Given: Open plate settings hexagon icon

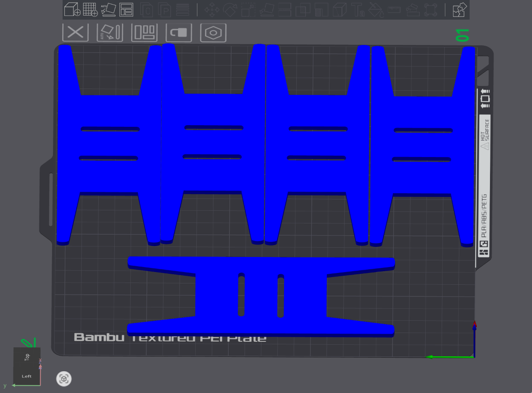Looking at the screenshot, I should tap(213, 32).
